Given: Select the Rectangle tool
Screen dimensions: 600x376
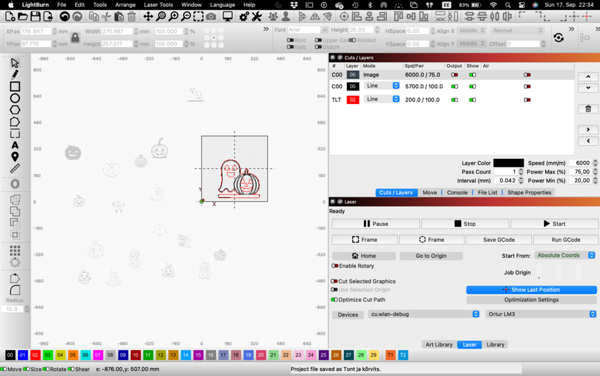Looking at the screenshot, I should tap(15, 86).
